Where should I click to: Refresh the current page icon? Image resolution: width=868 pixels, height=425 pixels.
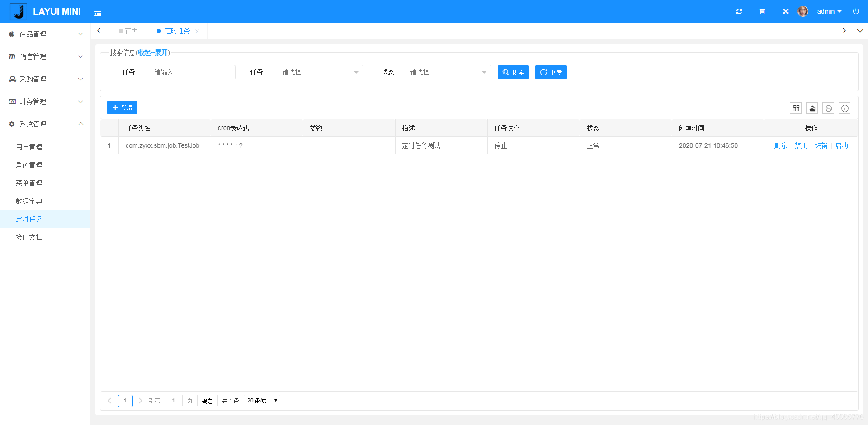[x=739, y=11]
